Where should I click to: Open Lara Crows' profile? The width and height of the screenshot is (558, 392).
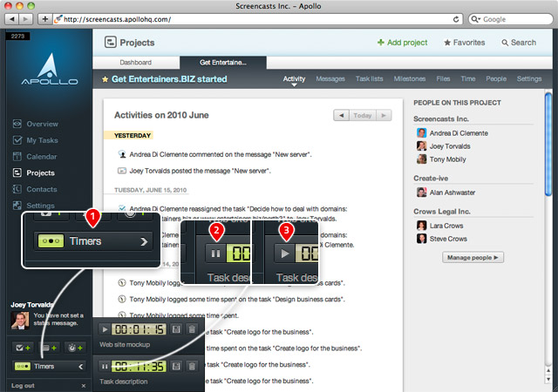click(446, 226)
